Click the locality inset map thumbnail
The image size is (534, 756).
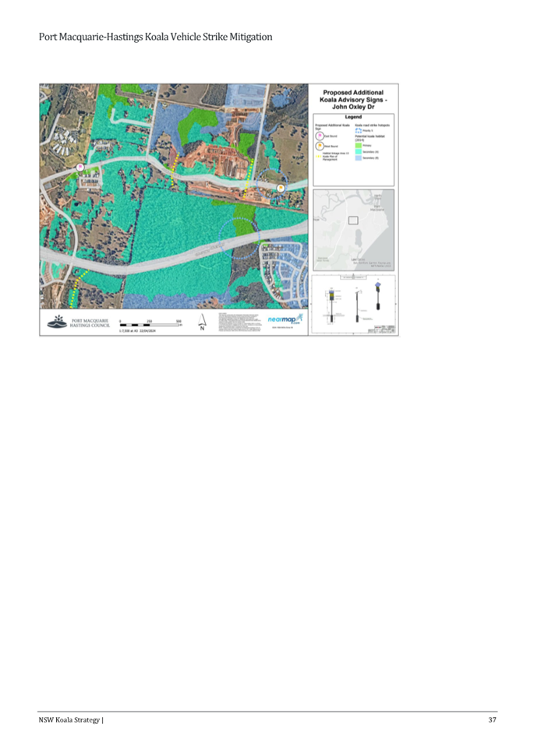[354, 230]
